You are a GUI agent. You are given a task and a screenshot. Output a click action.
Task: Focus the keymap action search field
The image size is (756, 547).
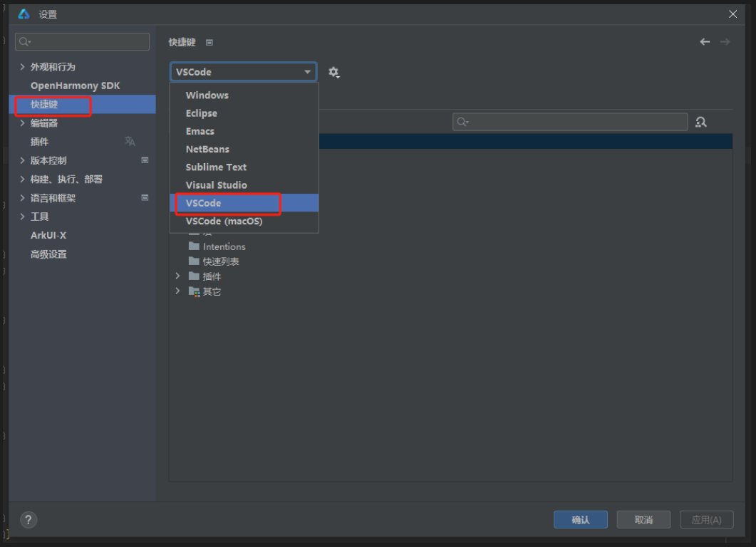pos(570,122)
